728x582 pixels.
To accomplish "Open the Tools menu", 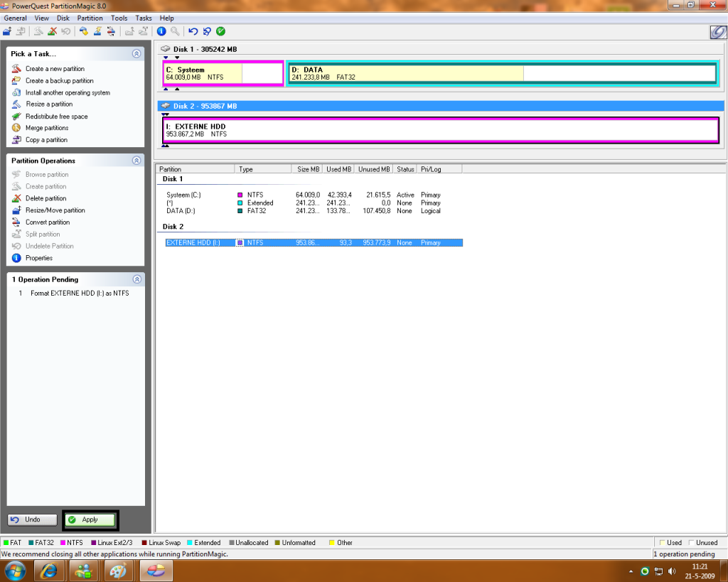I will [119, 18].
